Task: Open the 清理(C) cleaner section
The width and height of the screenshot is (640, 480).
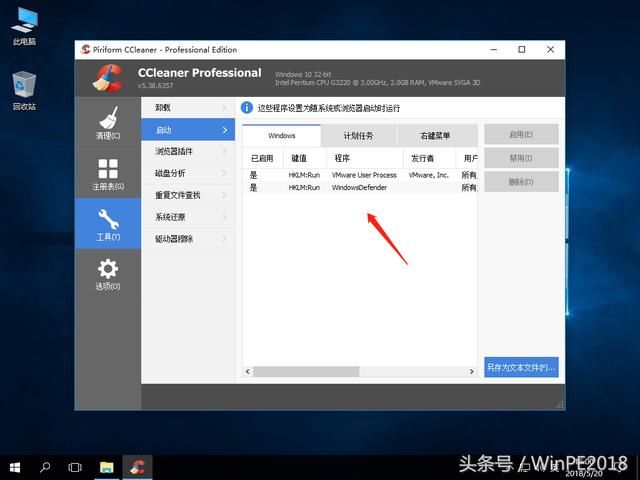Action: [108, 122]
